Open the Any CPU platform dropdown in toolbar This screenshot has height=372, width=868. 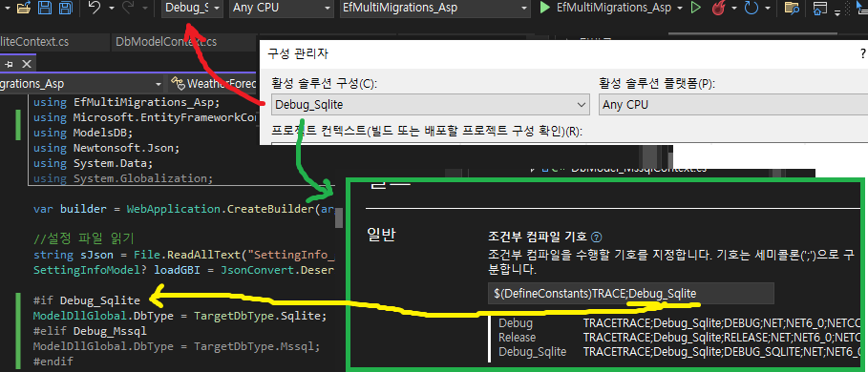click(x=281, y=9)
